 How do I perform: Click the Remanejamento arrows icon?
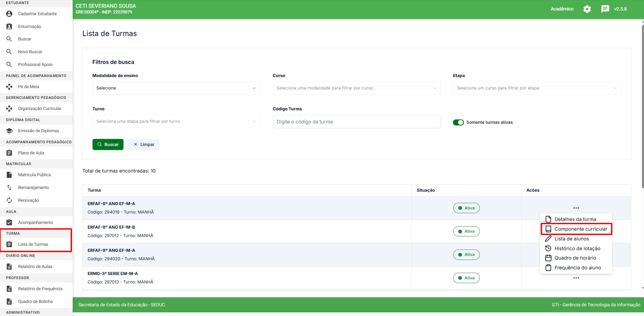tap(9, 188)
